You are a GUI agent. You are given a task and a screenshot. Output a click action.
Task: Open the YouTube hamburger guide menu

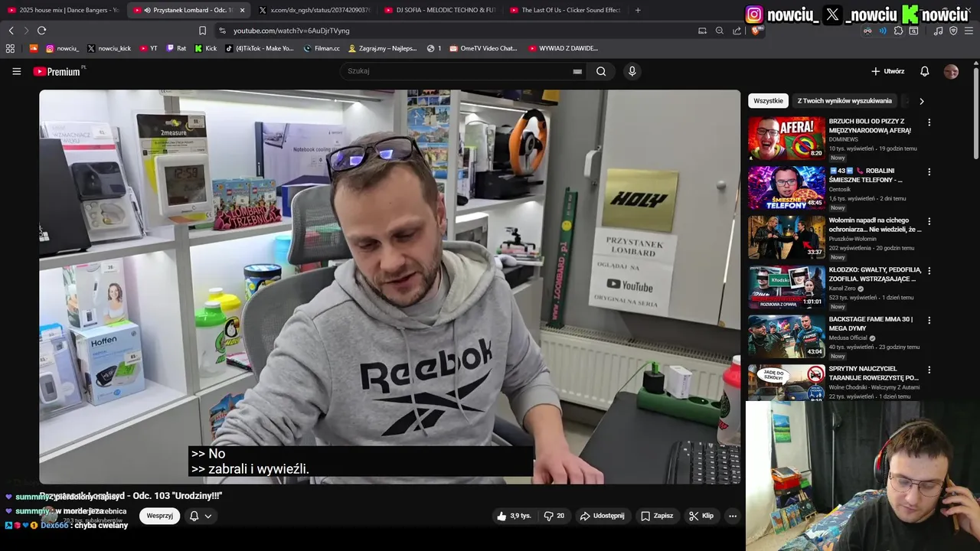[x=16, y=71]
